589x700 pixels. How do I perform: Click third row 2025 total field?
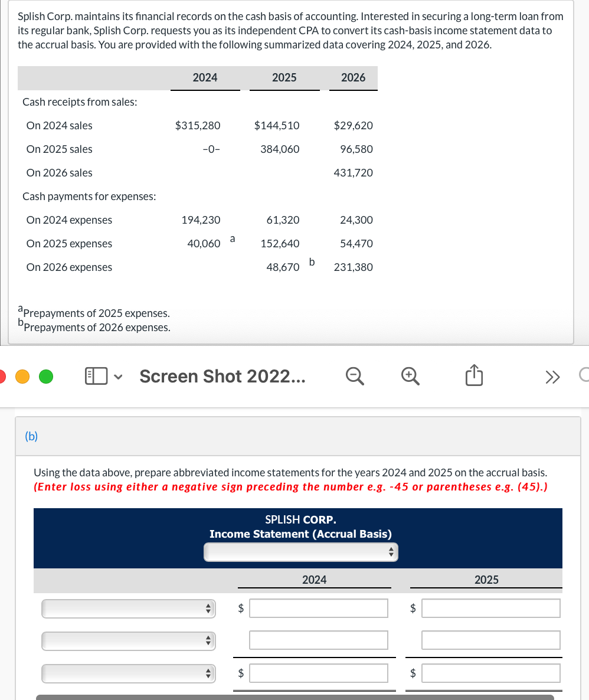tap(491, 673)
